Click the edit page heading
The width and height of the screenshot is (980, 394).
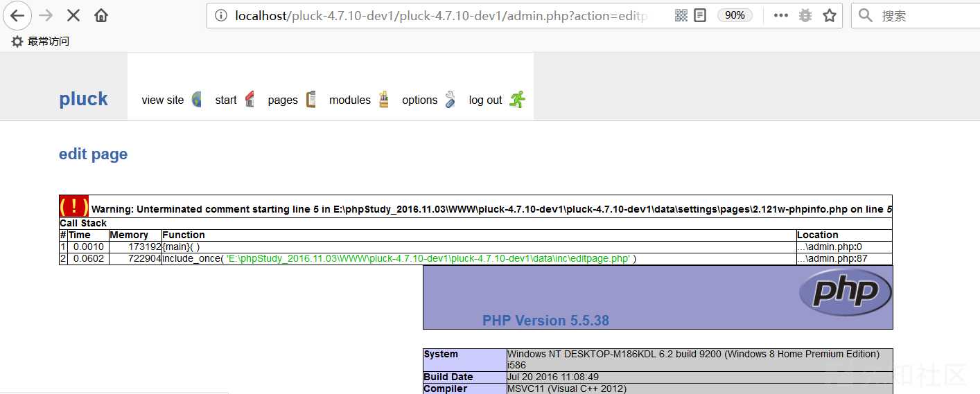click(93, 154)
